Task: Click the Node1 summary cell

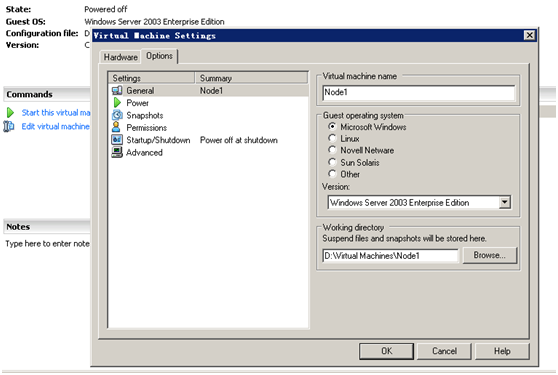Action: coord(211,91)
